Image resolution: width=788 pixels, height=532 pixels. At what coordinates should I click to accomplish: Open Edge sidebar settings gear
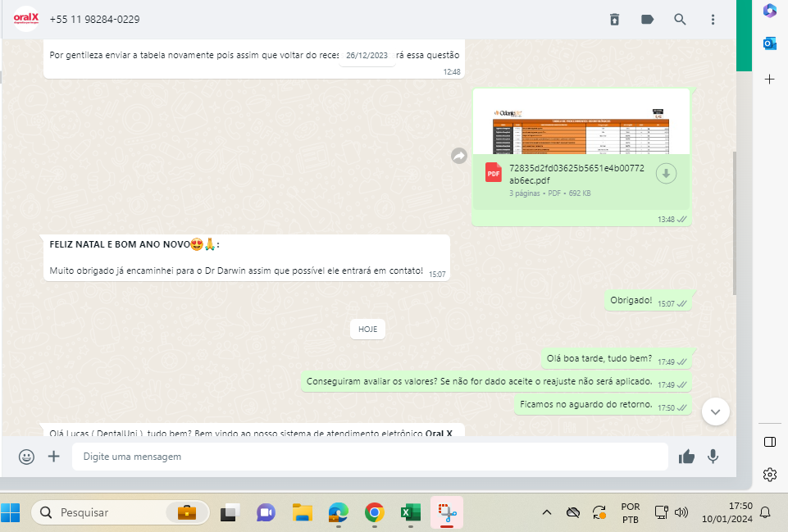(x=769, y=475)
